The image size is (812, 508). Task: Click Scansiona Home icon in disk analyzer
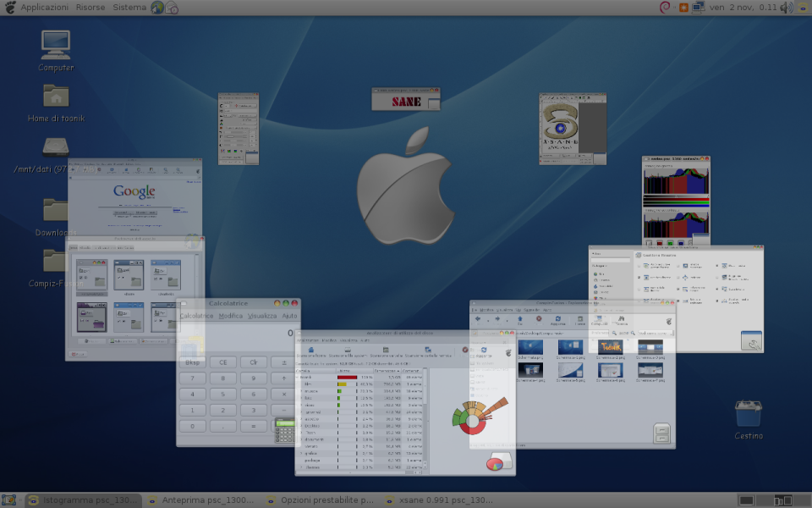pyautogui.click(x=311, y=352)
